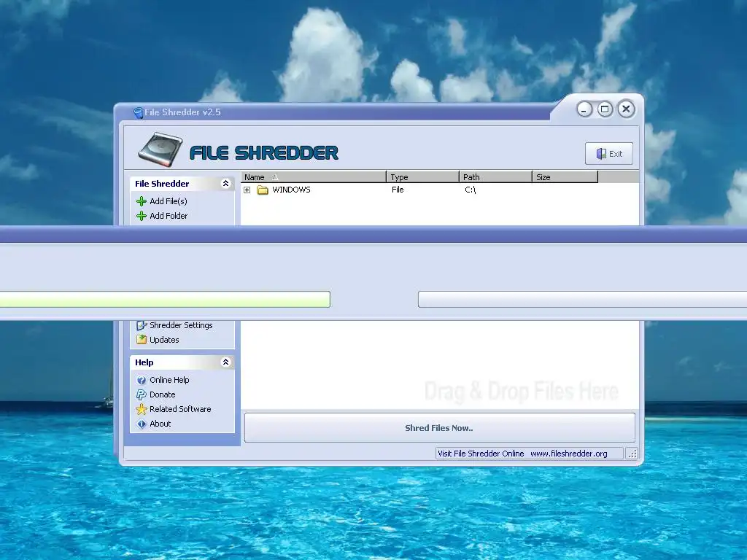
Task: Click the Updates box icon
Action: (x=142, y=340)
